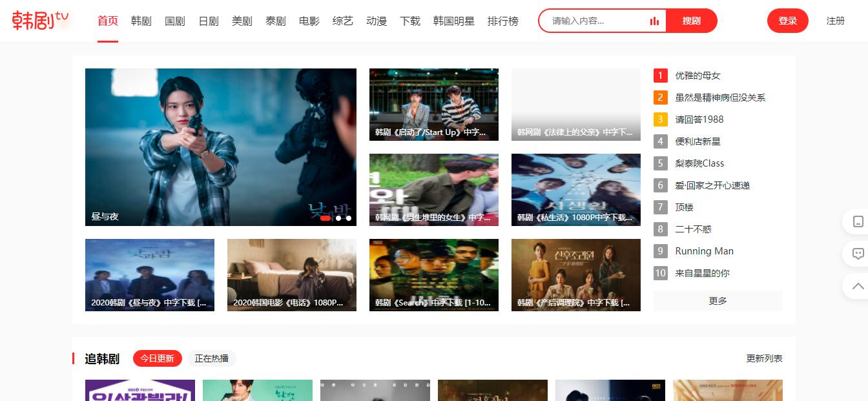Open the 韩剧《启动了/Start Up》 thumbnail
This screenshot has height=401, width=868.
tap(434, 105)
